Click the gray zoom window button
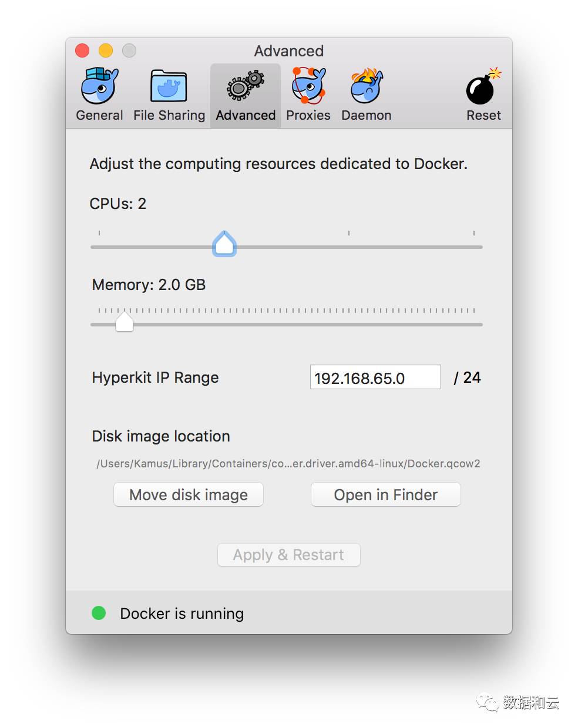This screenshot has height=728, width=578. (129, 51)
